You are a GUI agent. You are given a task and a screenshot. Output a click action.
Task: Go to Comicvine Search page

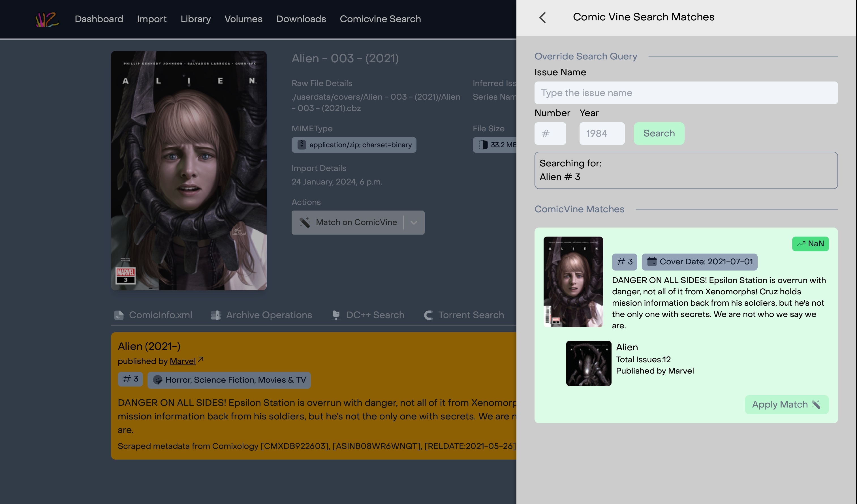click(x=380, y=19)
